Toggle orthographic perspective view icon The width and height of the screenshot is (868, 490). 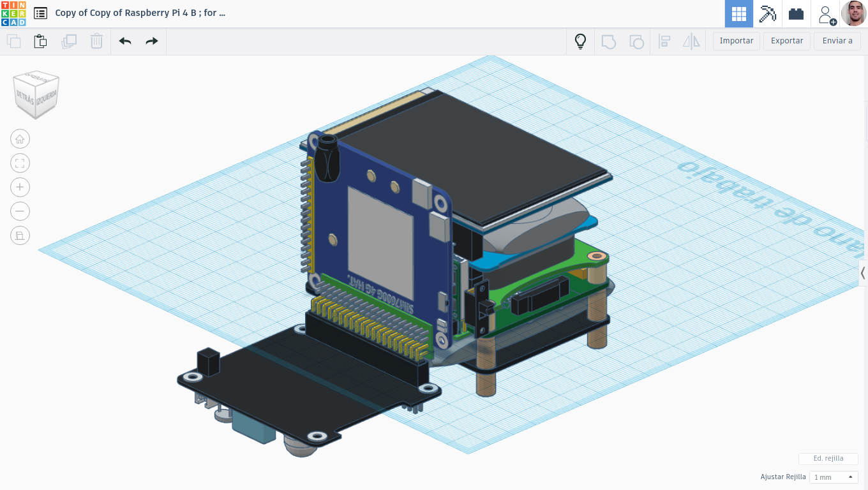pyautogui.click(x=20, y=235)
